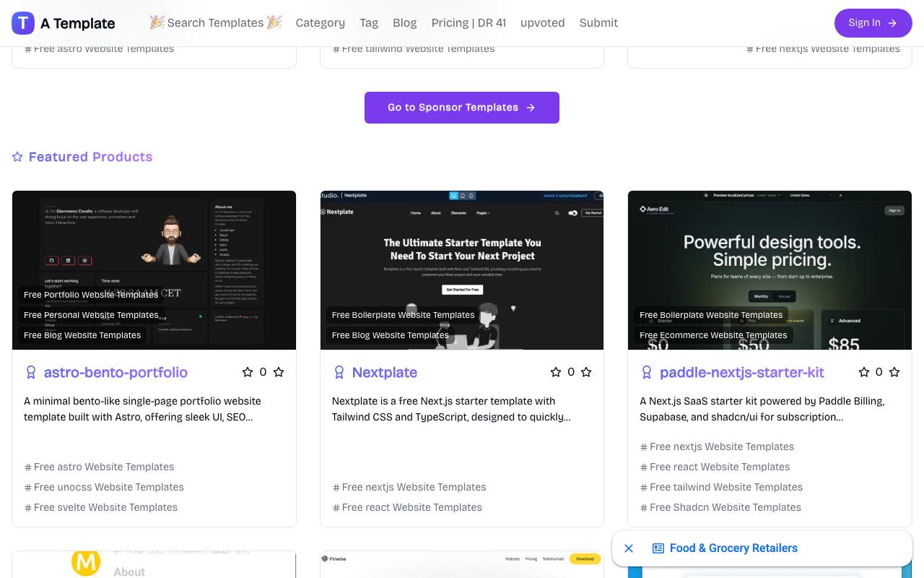Click the vote count on Nextplate card

click(571, 372)
